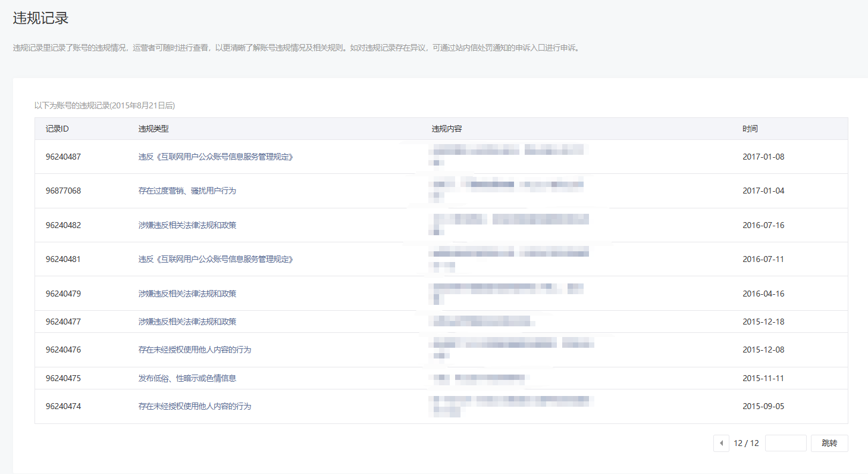
Task: Click the 时间 column header
Action: tap(750, 129)
